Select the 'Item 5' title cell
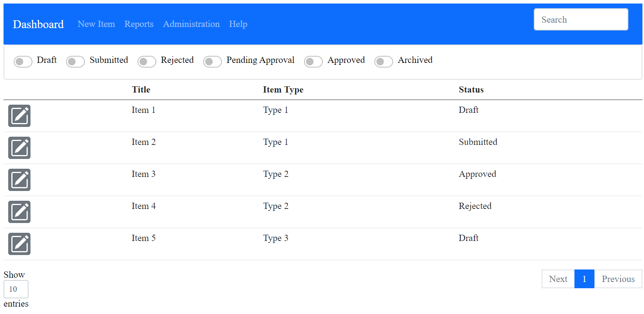This screenshot has width=644, height=314. (x=143, y=238)
